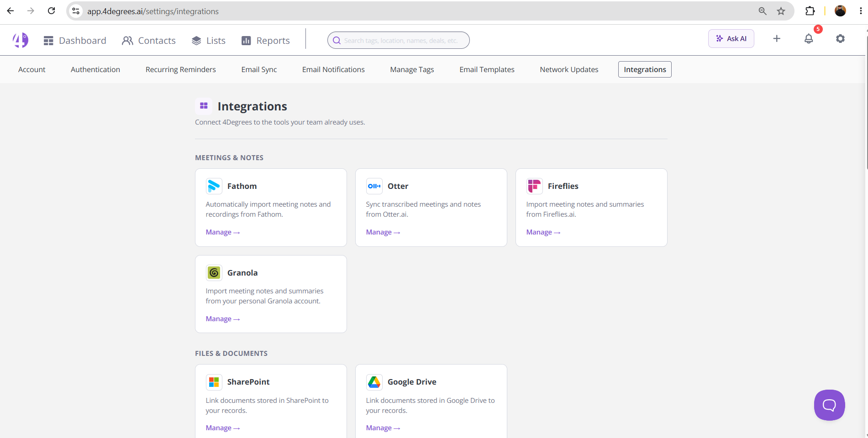Click the zoom magnifier in address bar

click(763, 11)
